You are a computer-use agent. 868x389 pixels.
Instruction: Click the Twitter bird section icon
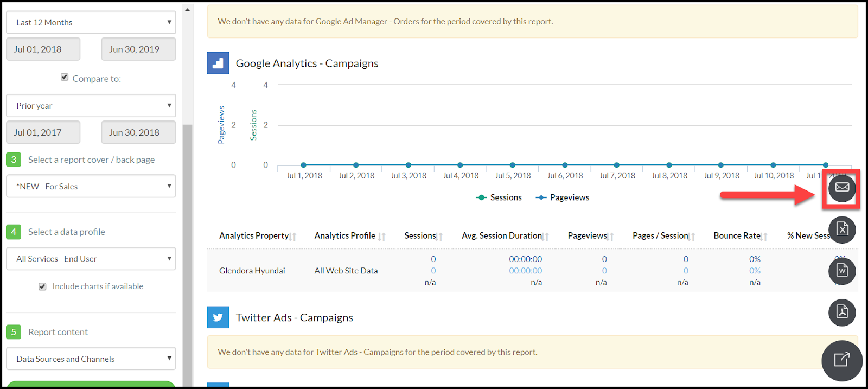[x=218, y=317]
